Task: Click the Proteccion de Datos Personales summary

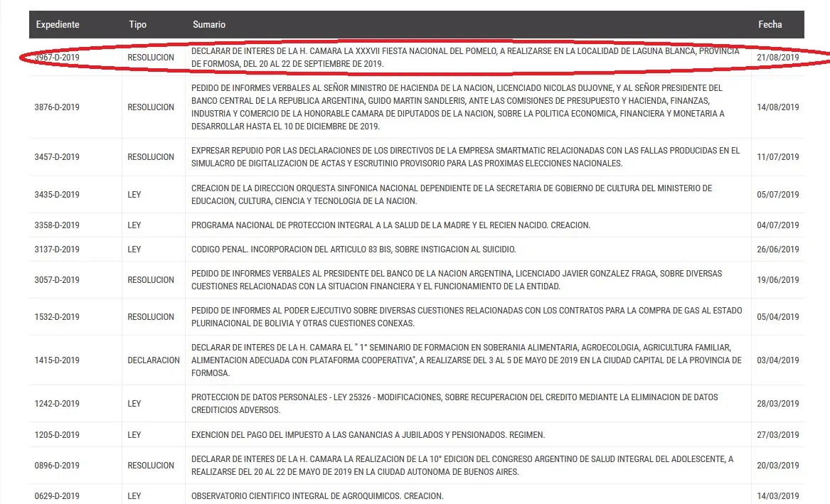Action: pos(454,404)
